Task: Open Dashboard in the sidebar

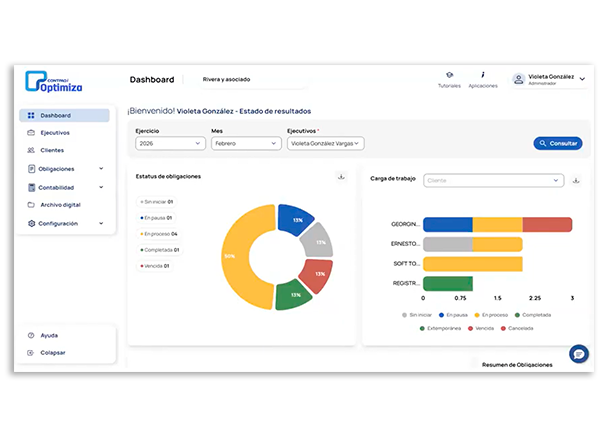Action: click(x=64, y=115)
